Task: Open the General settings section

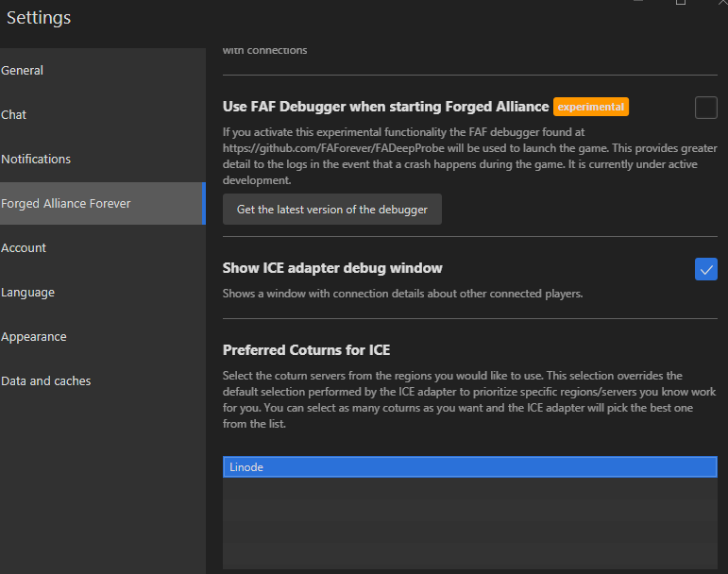Action: click(103, 71)
